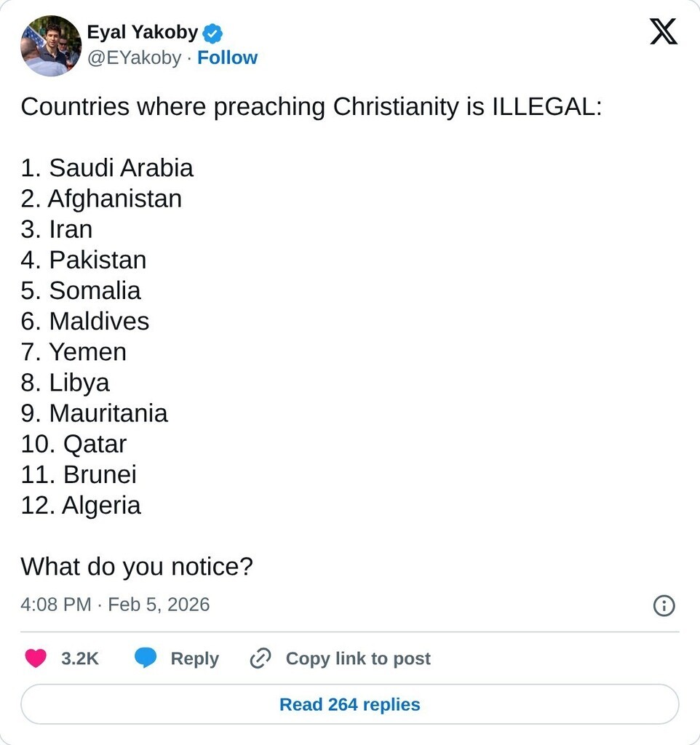Click the @EYakoby handle
The width and height of the screenshot is (700, 745).
coord(134,58)
